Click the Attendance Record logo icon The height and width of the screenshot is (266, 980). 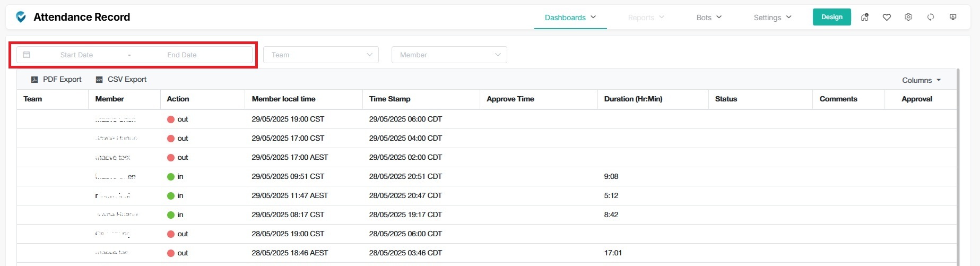[x=21, y=17]
